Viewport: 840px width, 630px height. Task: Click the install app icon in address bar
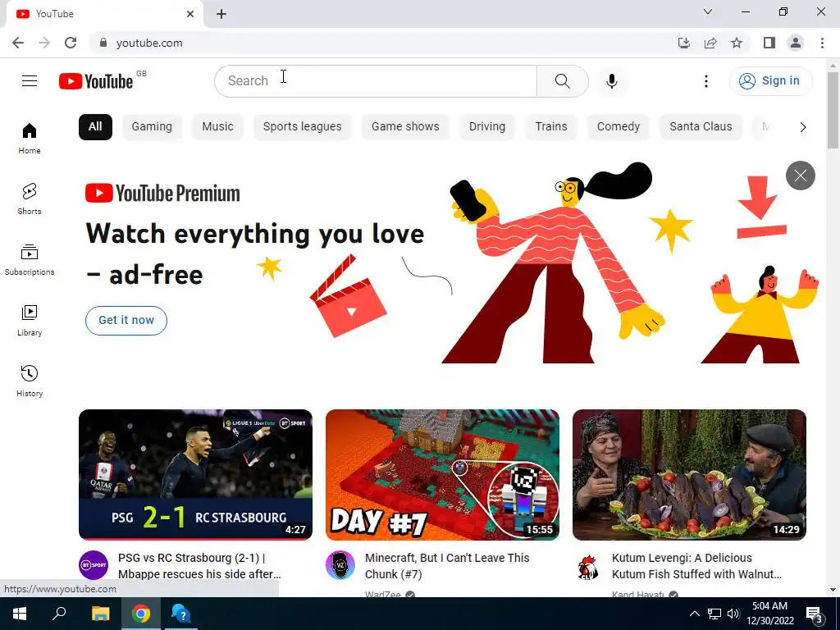[684, 43]
